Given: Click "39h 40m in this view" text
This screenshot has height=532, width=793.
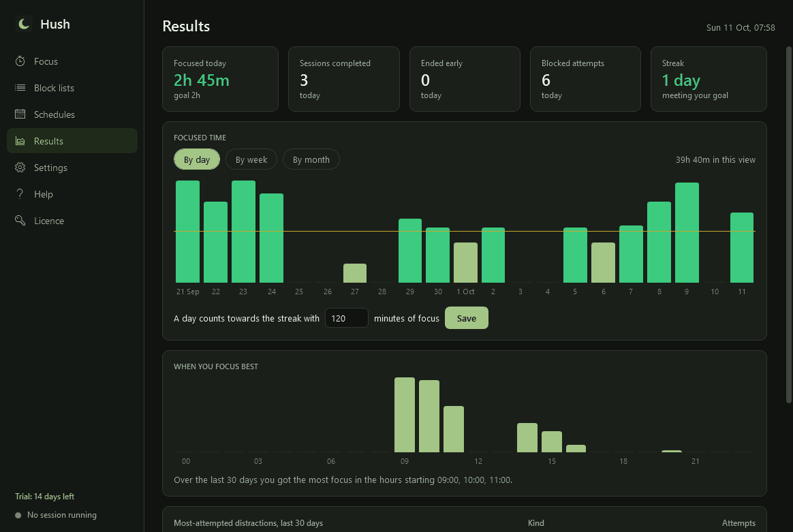Looking at the screenshot, I should (715, 160).
